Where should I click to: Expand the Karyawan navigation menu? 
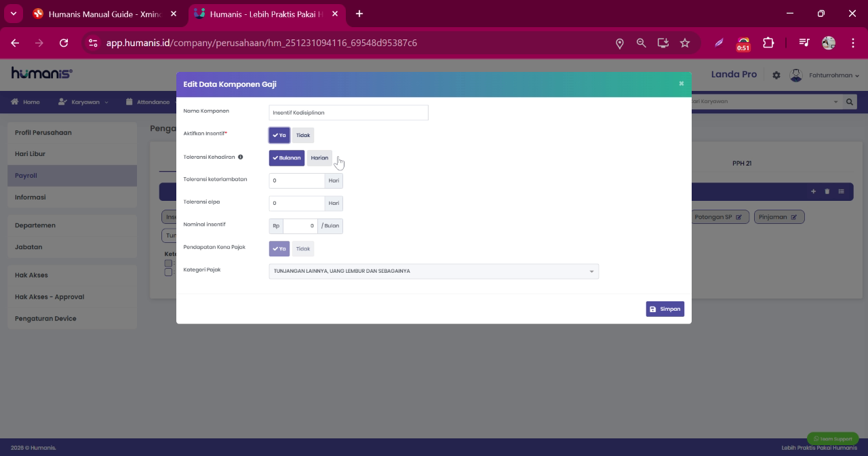(83, 102)
